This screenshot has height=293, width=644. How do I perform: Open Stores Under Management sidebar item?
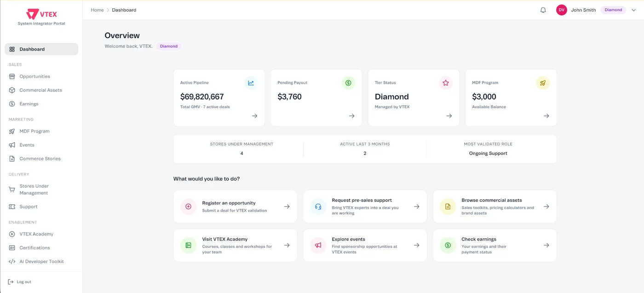(41, 190)
